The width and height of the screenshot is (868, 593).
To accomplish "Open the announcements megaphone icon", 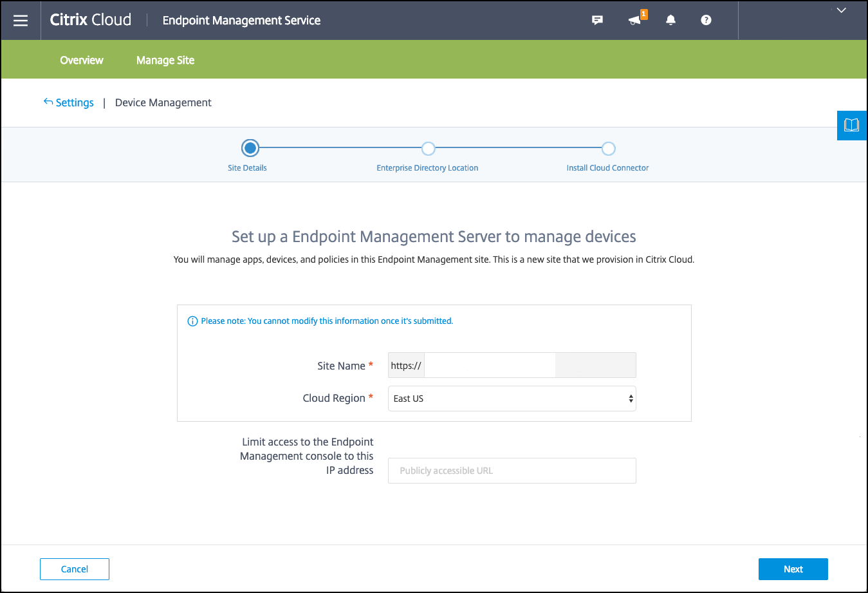I will tap(635, 21).
